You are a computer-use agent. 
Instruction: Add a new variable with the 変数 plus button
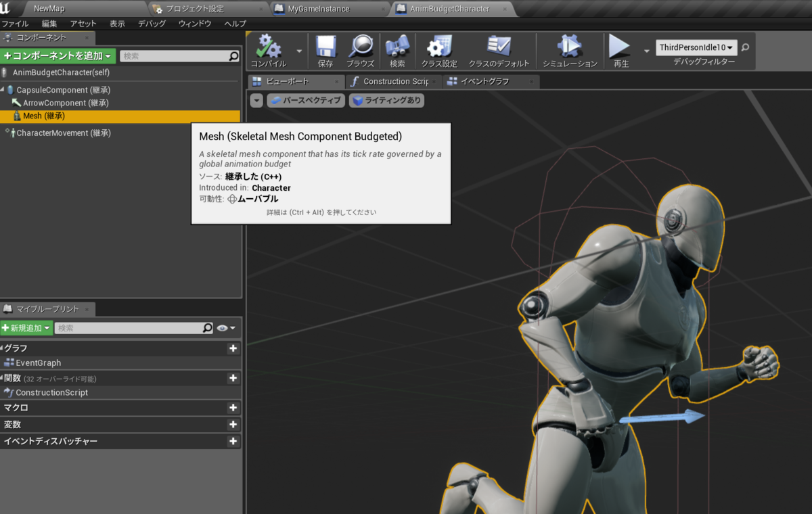point(233,425)
